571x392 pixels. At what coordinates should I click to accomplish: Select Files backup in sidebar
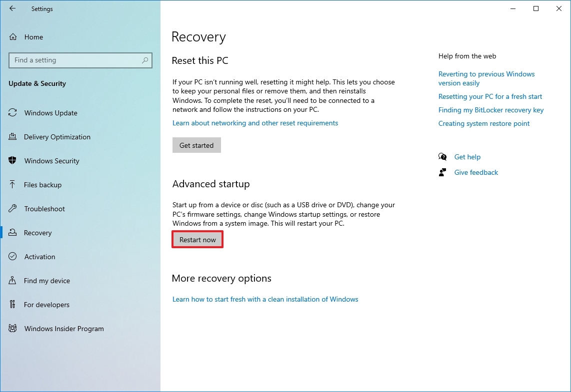[42, 185]
